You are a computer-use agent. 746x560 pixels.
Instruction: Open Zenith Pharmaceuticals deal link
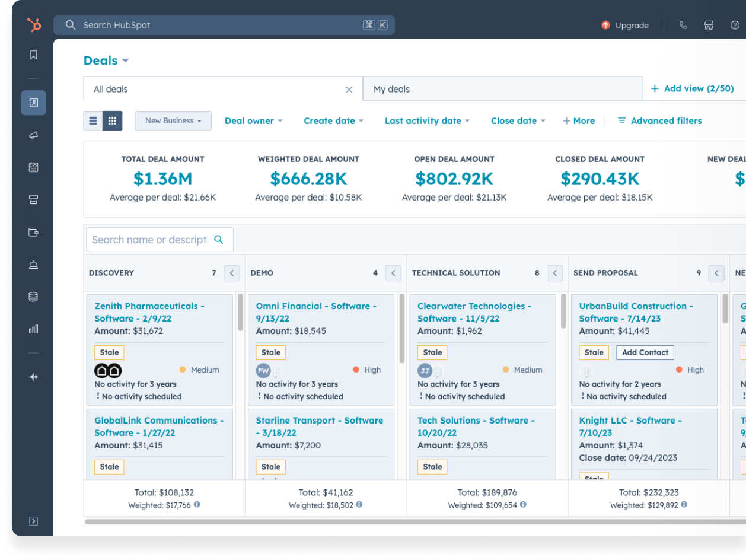149,312
